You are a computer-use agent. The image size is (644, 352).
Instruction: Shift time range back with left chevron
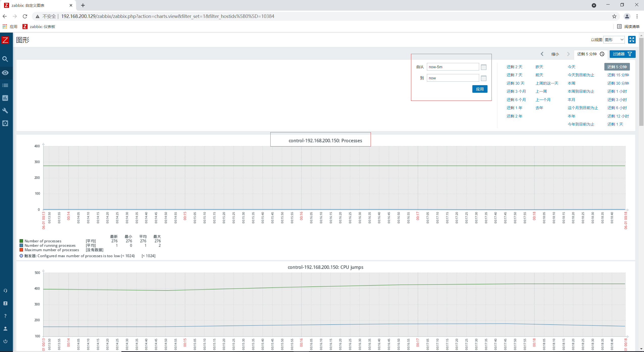(x=542, y=54)
